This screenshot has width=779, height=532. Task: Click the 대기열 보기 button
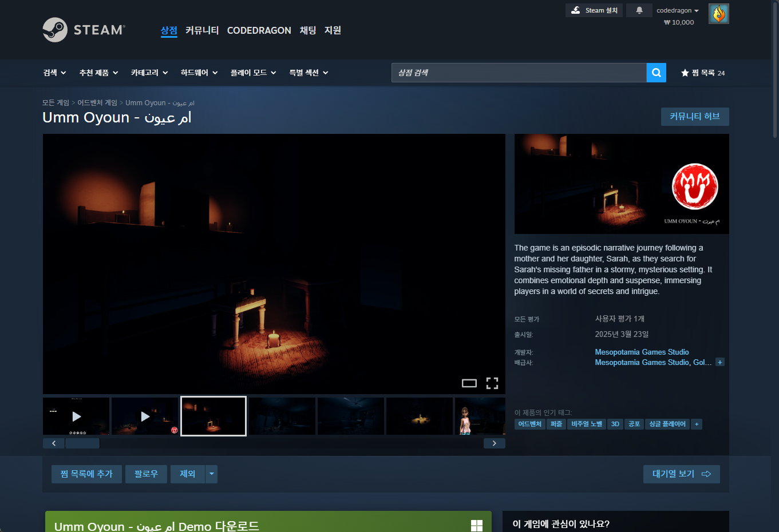tap(682, 474)
